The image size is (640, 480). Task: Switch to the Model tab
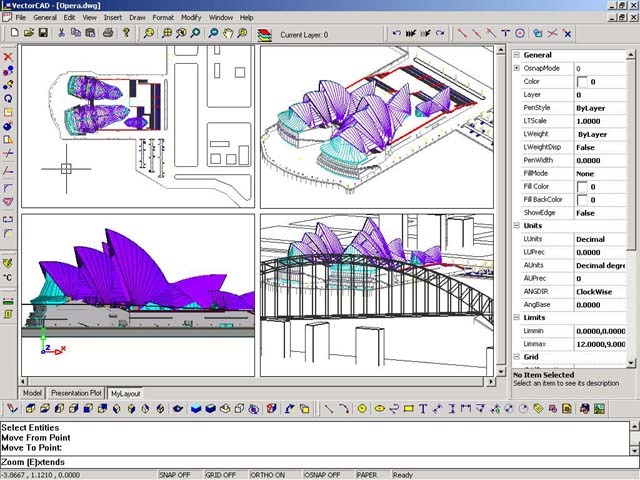coord(32,393)
